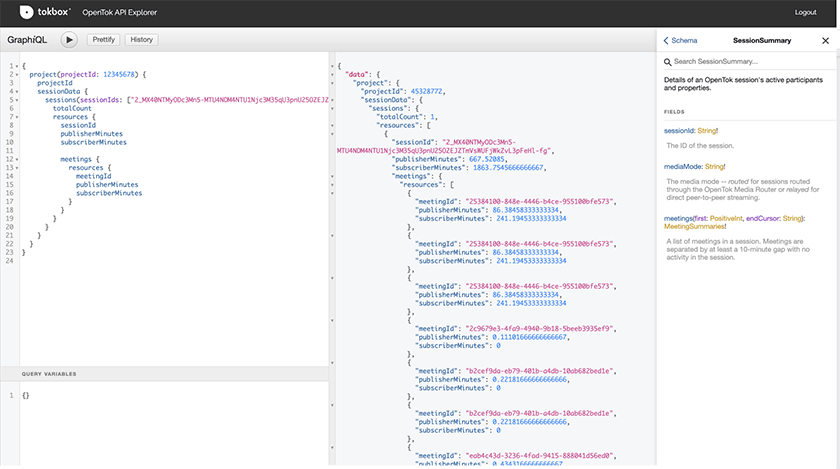Click the FIELDS section label
This screenshot has height=469, width=840.
(674, 112)
